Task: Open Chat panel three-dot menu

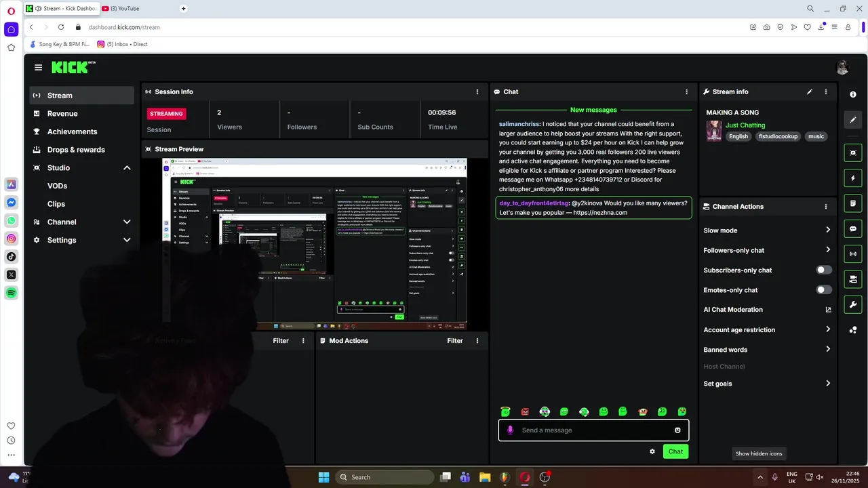Action: click(x=686, y=91)
